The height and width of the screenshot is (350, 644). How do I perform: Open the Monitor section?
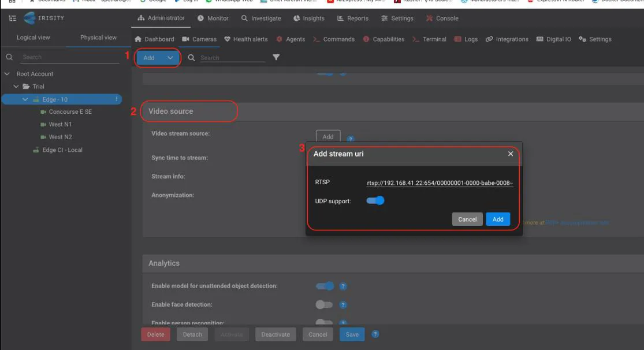213,18
